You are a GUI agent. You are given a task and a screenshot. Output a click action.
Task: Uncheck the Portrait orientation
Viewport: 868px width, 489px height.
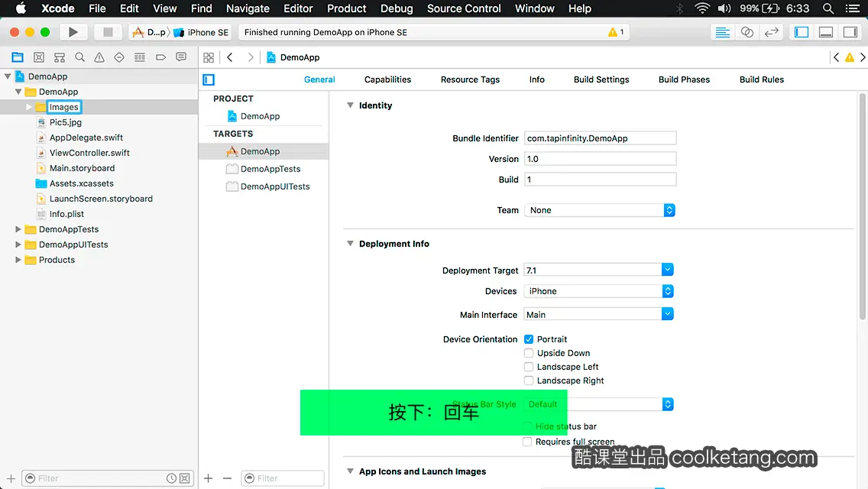click(529, 339)
